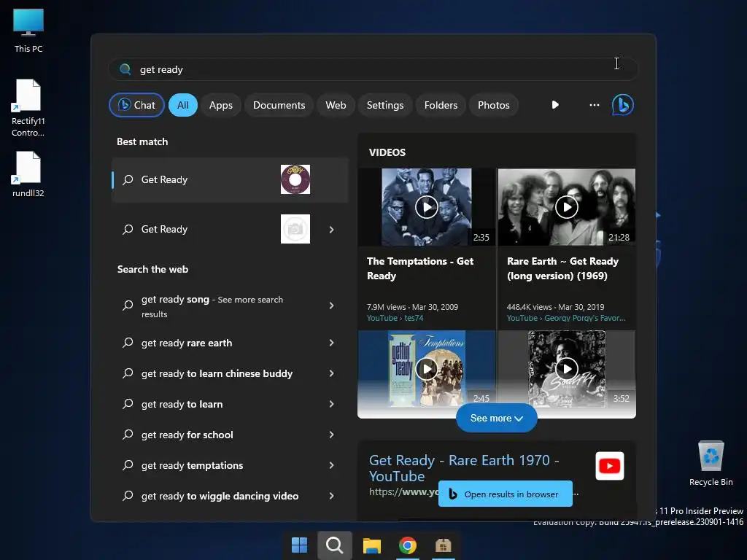The image size is (747, 560).
Task: Expand the get ready to learn arrow
Action: click(332, 404)
